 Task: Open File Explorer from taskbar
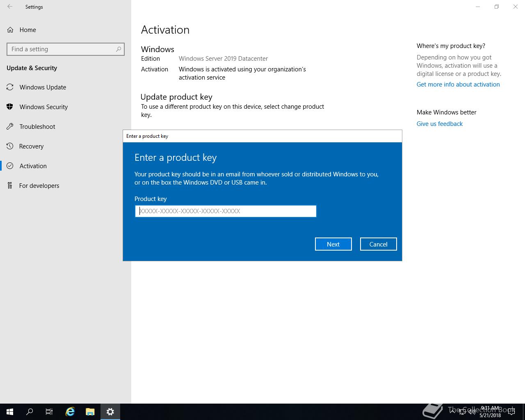click(x=90, y=412)
